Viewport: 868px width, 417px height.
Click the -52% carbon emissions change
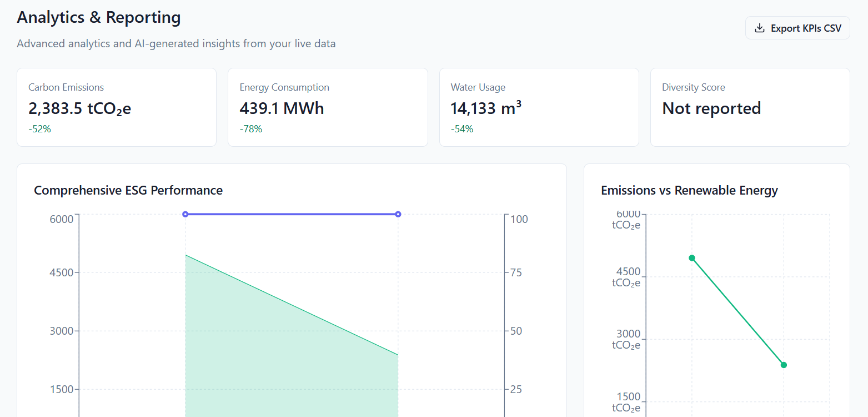click(x=39, y=129)
